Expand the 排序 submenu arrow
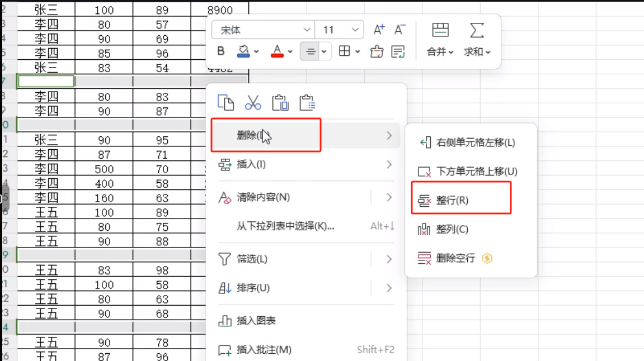 pyautogui.click(x=389, y=288)
